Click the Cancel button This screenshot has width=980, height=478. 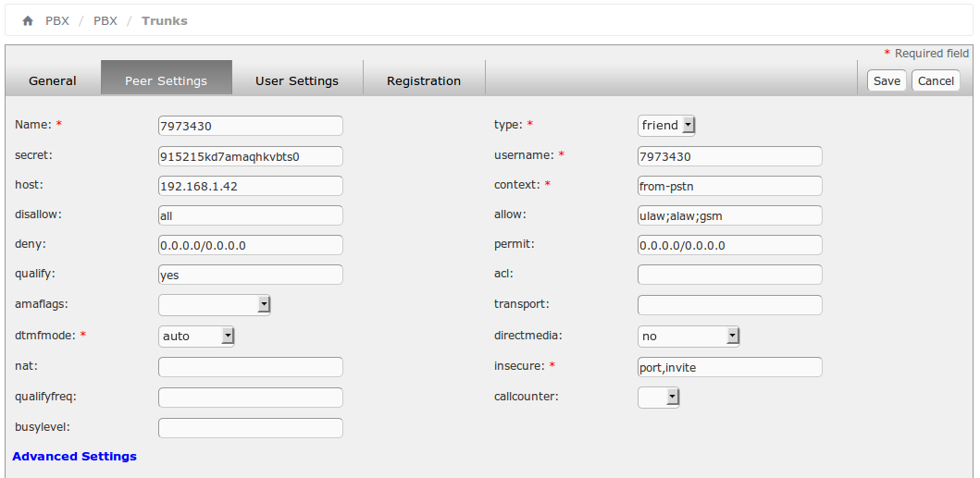click(936, 80)
